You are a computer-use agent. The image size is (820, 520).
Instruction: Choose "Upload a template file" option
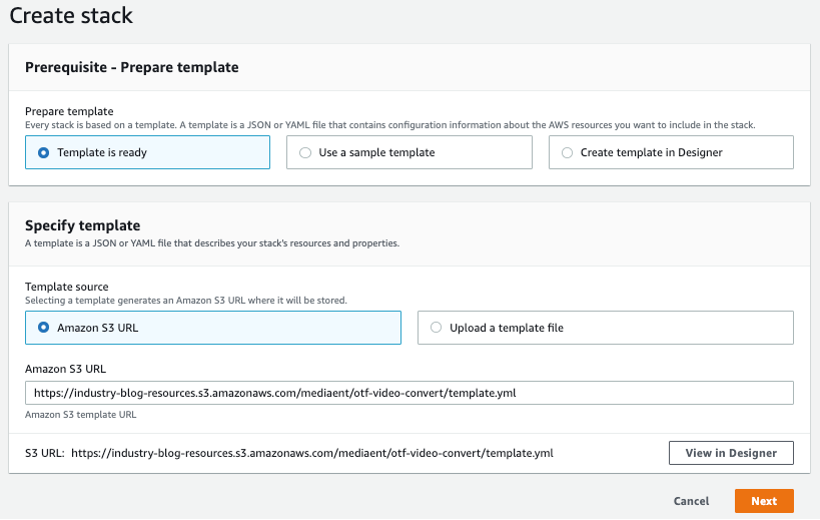point(436,327)
